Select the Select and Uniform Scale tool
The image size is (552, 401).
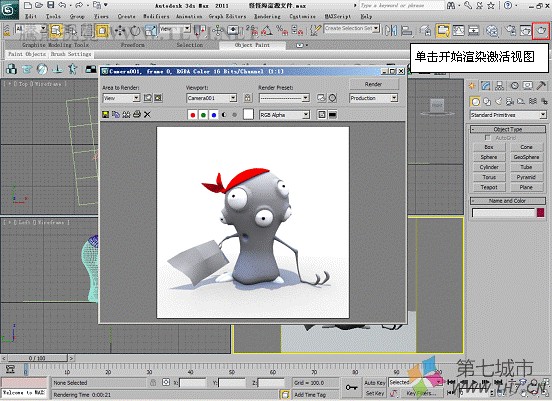pos(151,31)
